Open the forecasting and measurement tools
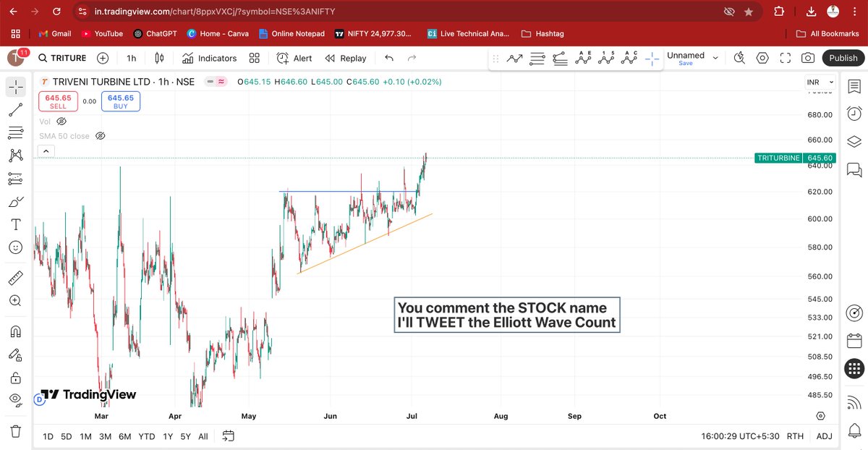 point(15,179)
